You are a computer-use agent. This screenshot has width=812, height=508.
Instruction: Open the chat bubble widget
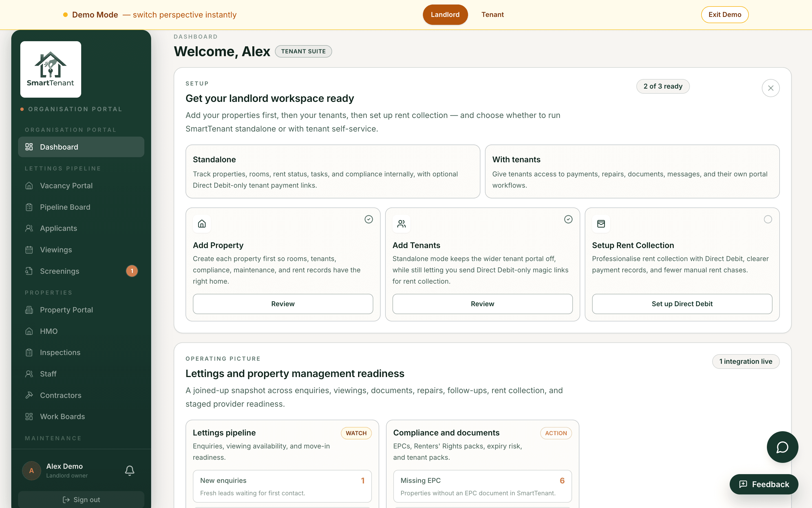[782, 447]
